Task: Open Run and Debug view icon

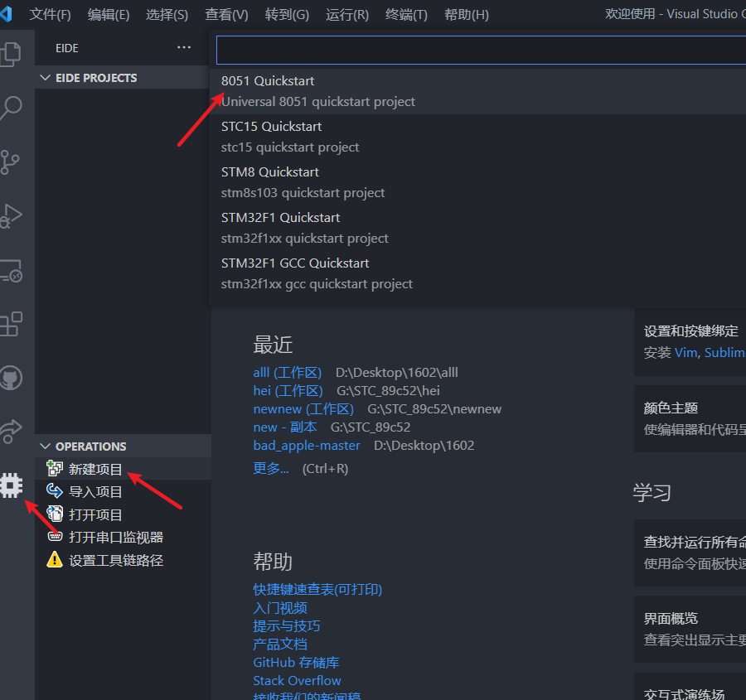Action: 11,216
